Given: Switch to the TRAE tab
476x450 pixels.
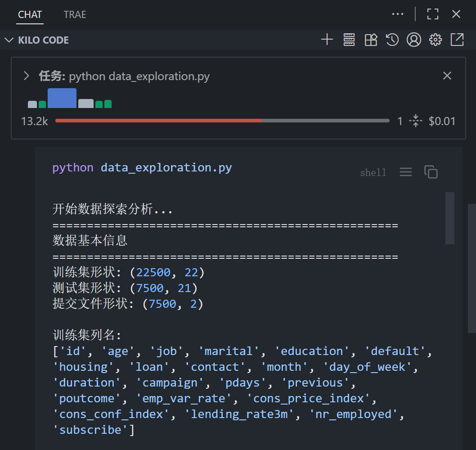Looking at the screenshot, I should 75,14.
